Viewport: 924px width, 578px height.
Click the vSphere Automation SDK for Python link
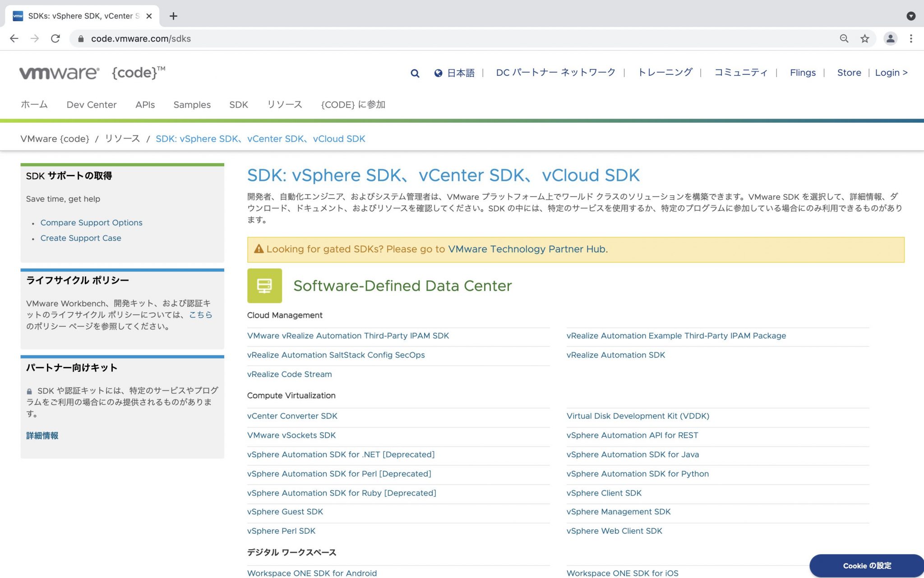click(x=637, y=474)
